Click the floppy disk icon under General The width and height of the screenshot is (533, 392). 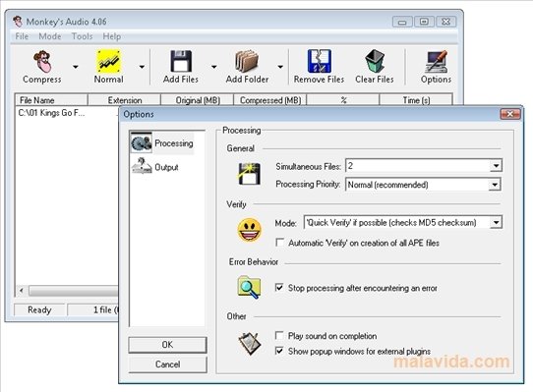250,174
